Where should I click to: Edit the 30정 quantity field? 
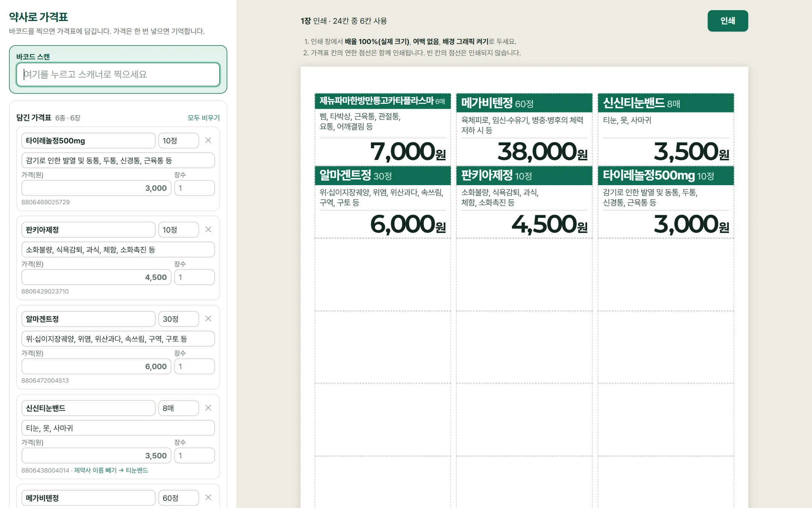click(179, 319)
